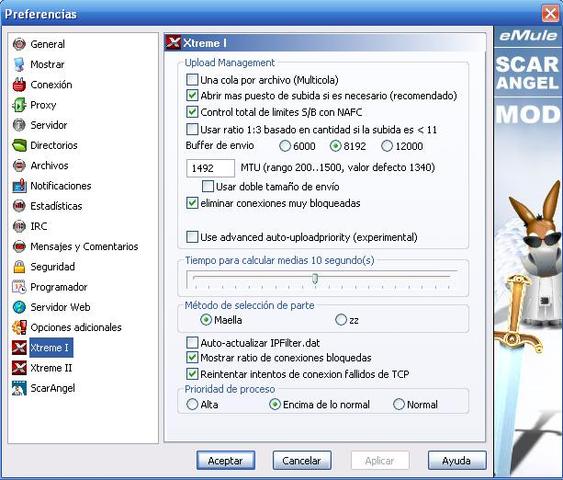Select Xtreme II in the category list

(x=51, y=368)
